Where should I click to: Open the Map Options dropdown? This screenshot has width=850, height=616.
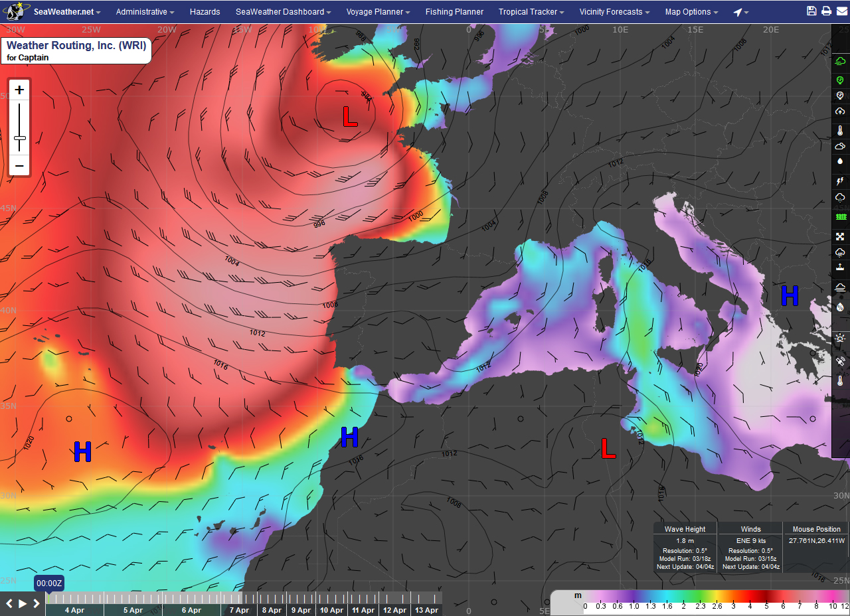[691, 12]
